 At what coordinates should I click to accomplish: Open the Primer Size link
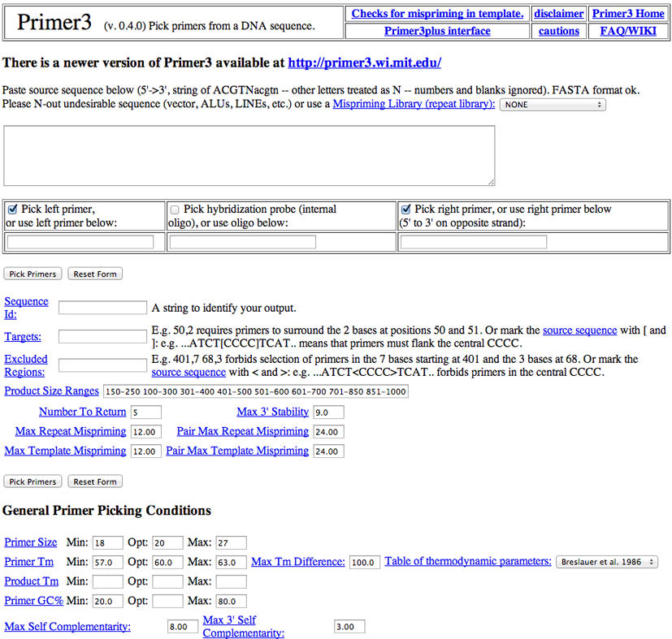tap(30, 542)
